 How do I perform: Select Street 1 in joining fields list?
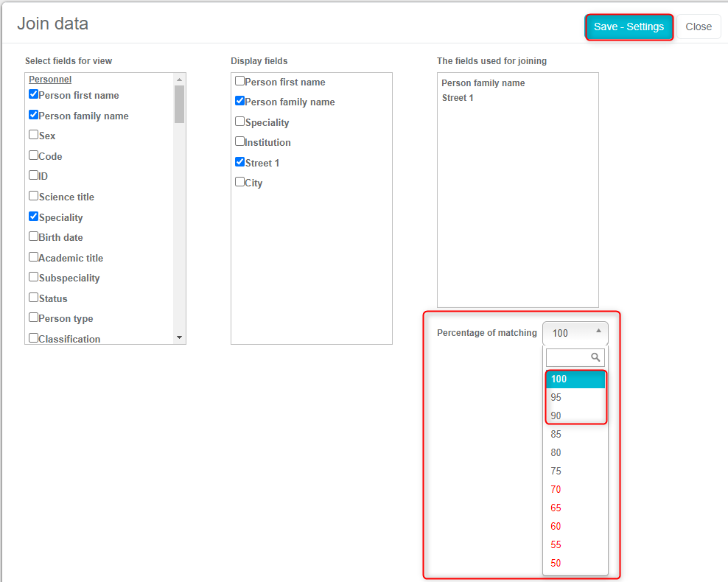(458, 98)
